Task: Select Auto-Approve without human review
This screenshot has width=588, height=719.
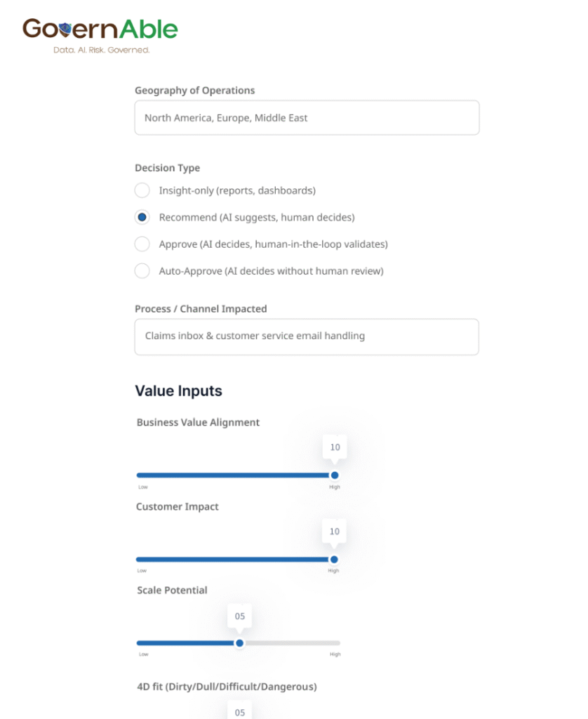Action: [x=142, y=271]
